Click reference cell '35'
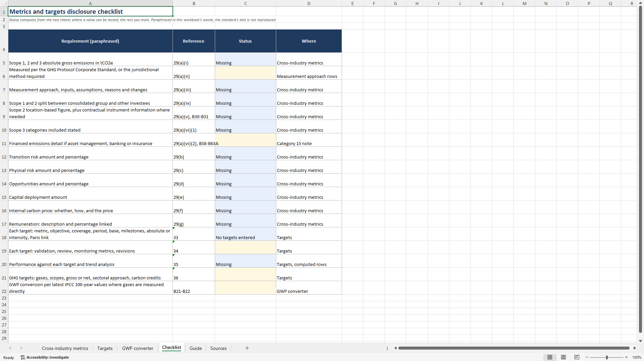Screen dimensions: 644x361 pyautogui.click(x=194, y=261)
